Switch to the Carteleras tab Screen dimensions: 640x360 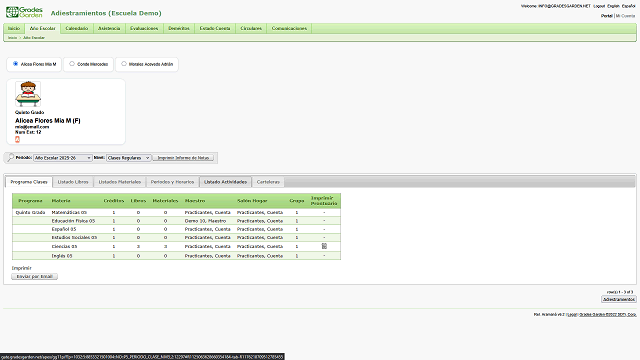tap(268, 182)
